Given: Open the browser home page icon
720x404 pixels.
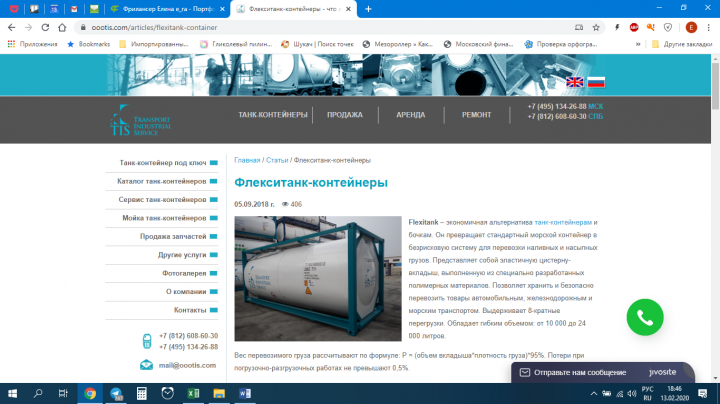Looking at the screenshot, I should tap(62, 28).
